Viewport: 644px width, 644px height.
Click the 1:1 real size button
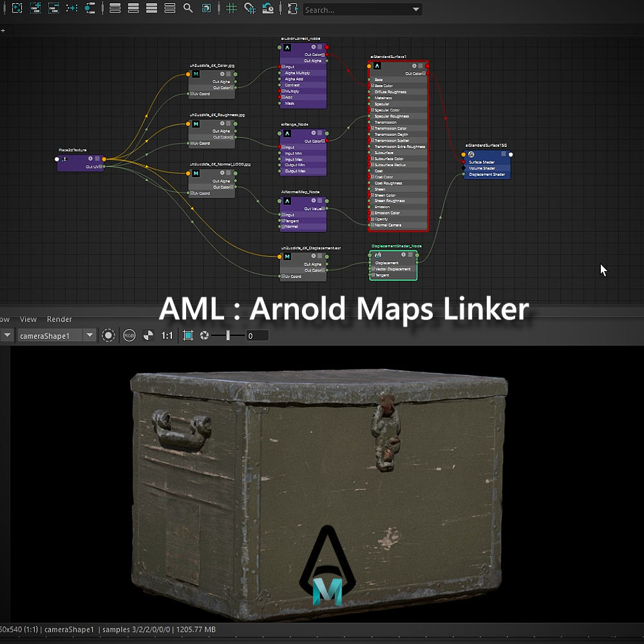[167, 336]
